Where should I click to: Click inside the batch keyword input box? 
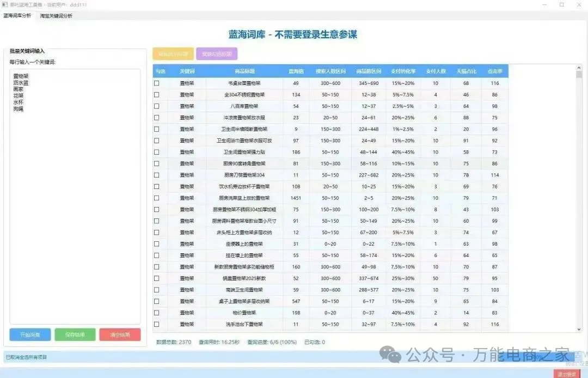pyautogui.click(x=75, y=218)
